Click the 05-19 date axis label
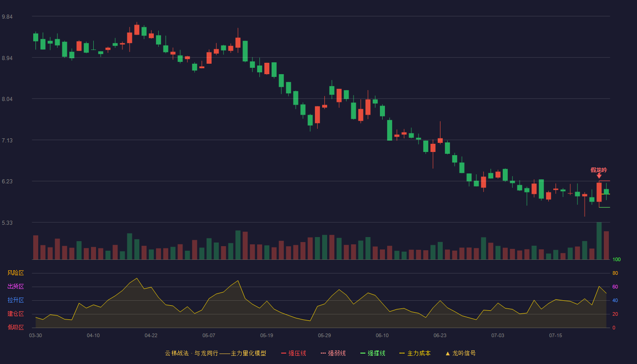The height and width of the screenshot is (364, 637). coord(267,335)
